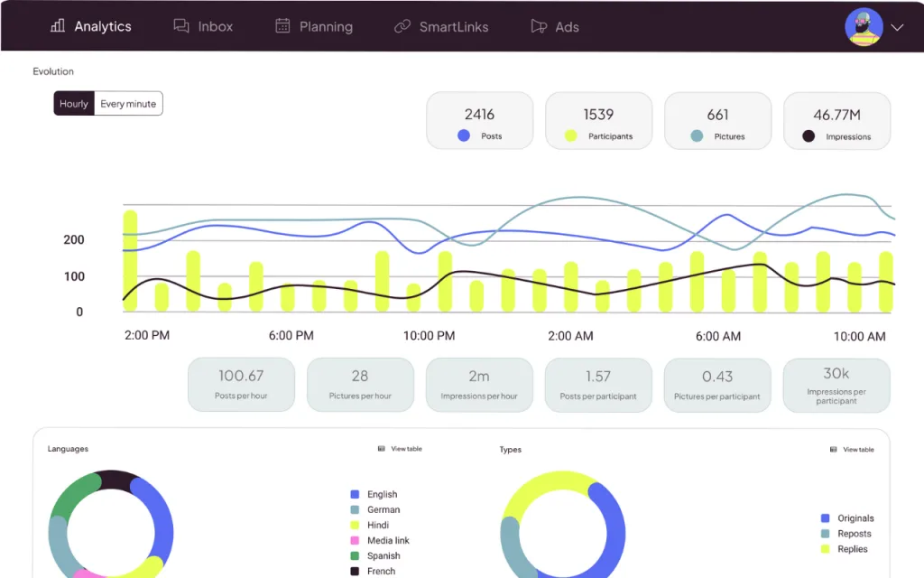Open the Inbox tab label

[216, 26]
